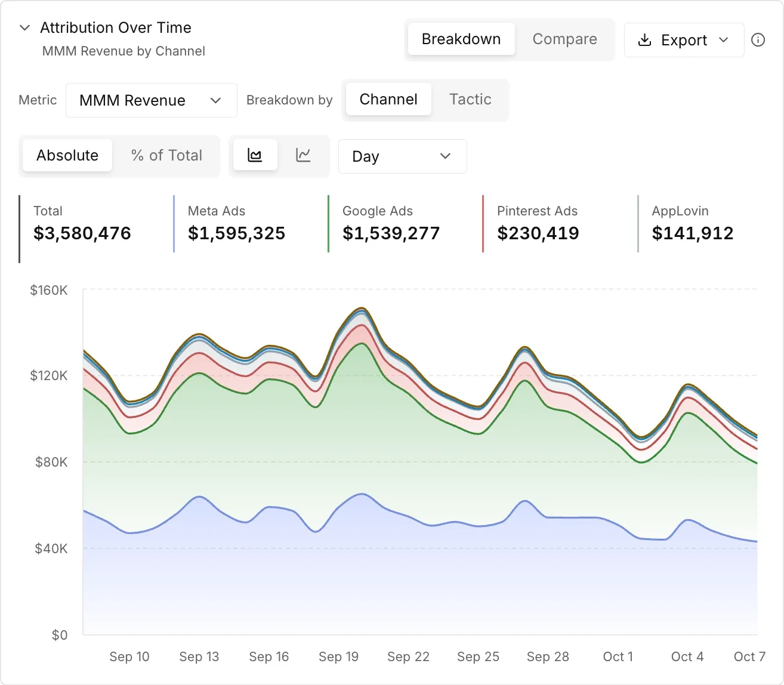Click the info icon beside Export

(758, 40)
